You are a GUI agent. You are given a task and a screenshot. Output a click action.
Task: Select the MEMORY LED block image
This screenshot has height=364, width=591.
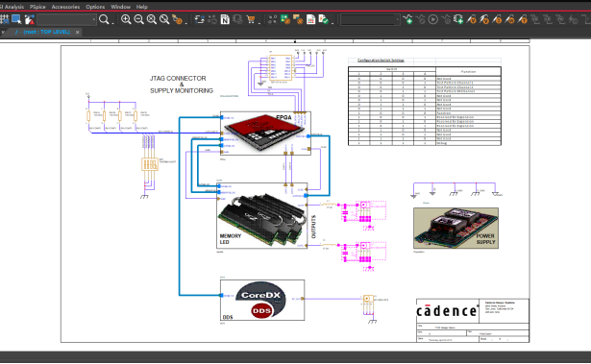[x=262, y=215]
